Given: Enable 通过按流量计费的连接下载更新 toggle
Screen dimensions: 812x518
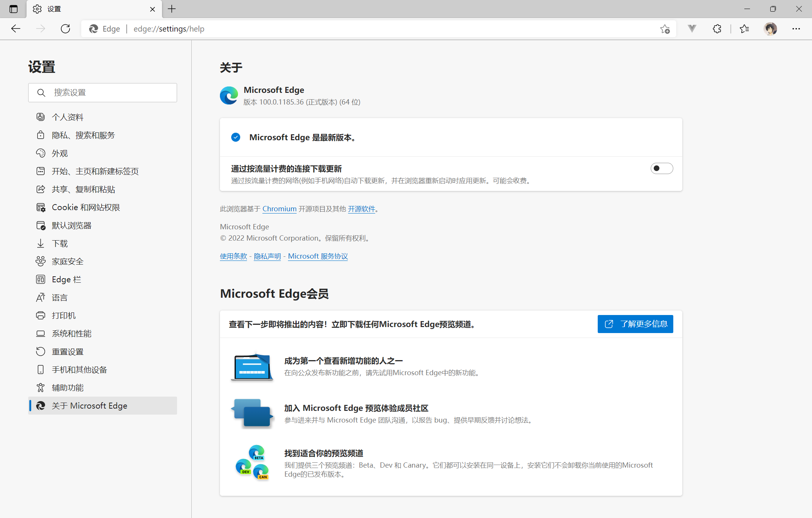Looking at the screenshot, I should (x=662, y=168).
